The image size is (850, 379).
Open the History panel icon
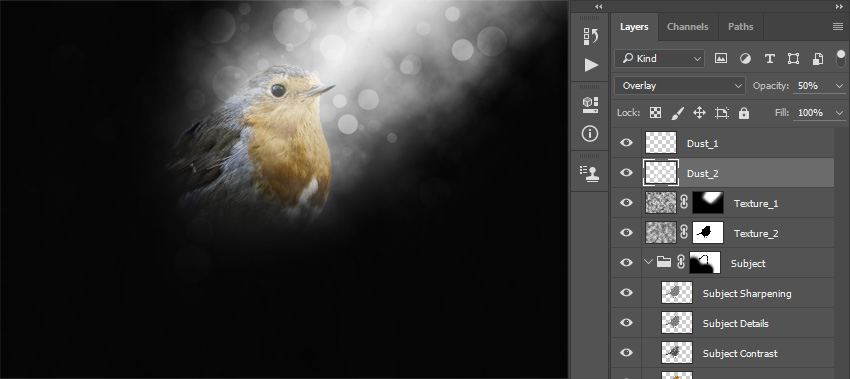[590, 36]
